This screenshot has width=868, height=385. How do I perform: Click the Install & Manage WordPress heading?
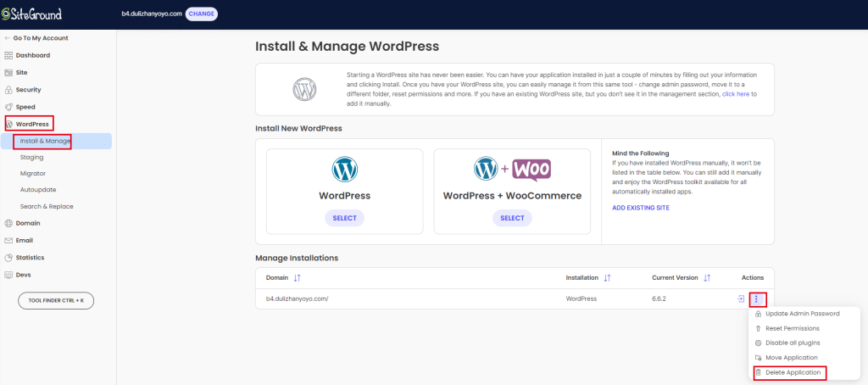(347, 46)
